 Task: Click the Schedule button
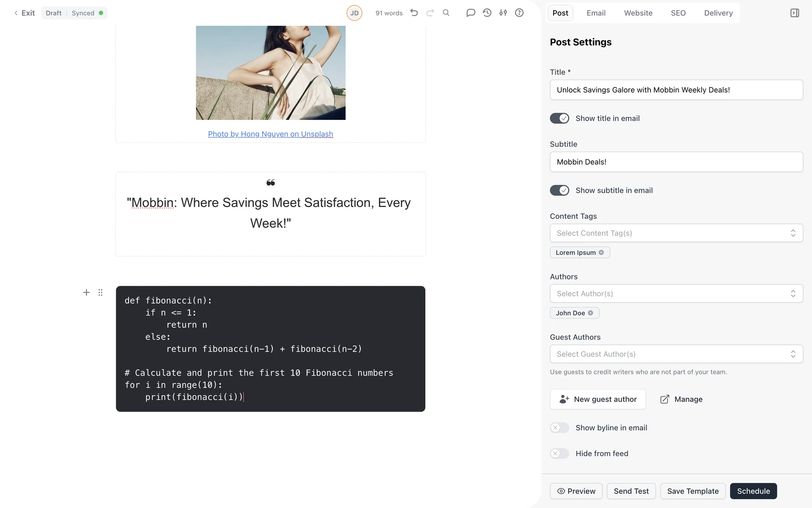[753, 491]
